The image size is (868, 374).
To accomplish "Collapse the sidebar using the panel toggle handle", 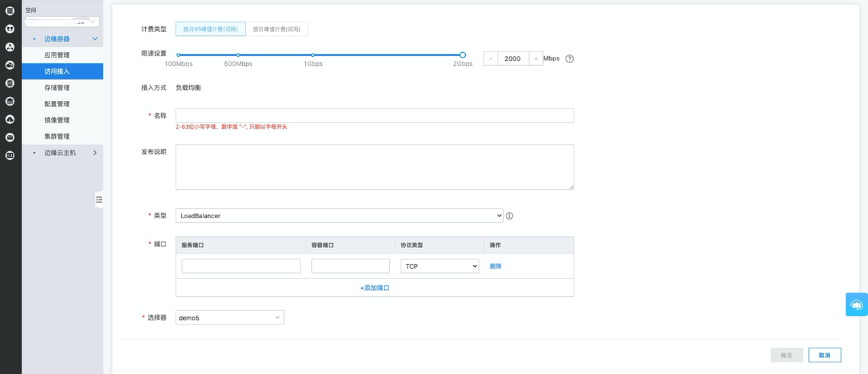I will coord(99,199).
